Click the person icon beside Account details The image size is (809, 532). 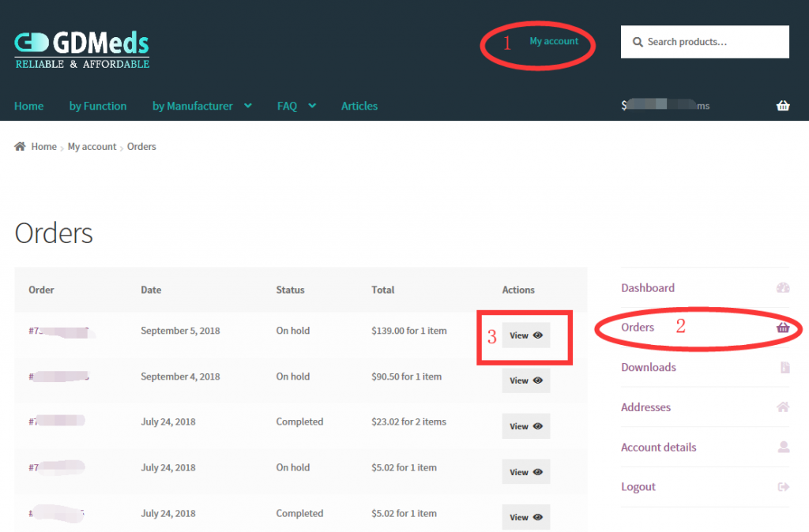pos(782,447)
